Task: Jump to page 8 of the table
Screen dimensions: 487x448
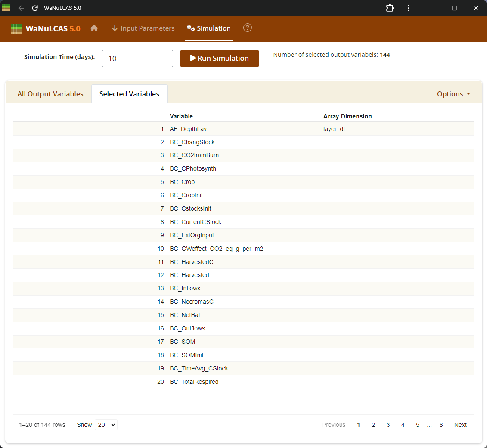Action: pyautogui.click(x=441, y=425)
